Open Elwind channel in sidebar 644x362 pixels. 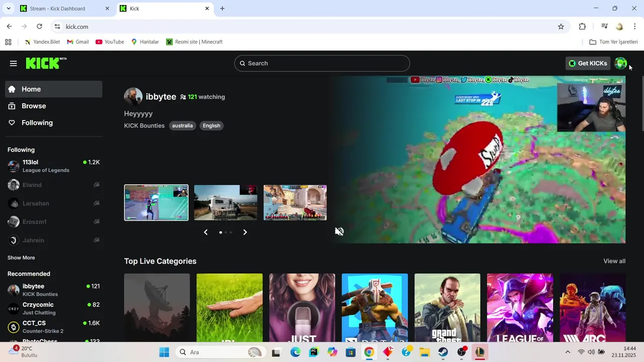pyautogui.click(x=54, y=185)
